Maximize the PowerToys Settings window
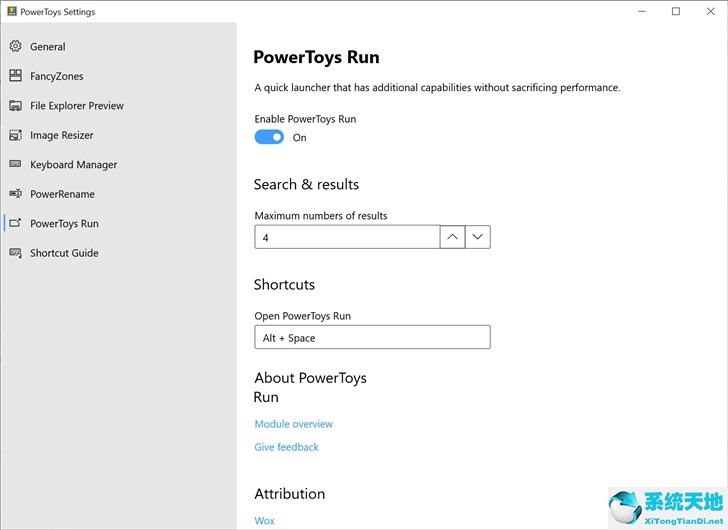This screenshot has height=530, width=728. pos(676,11)
